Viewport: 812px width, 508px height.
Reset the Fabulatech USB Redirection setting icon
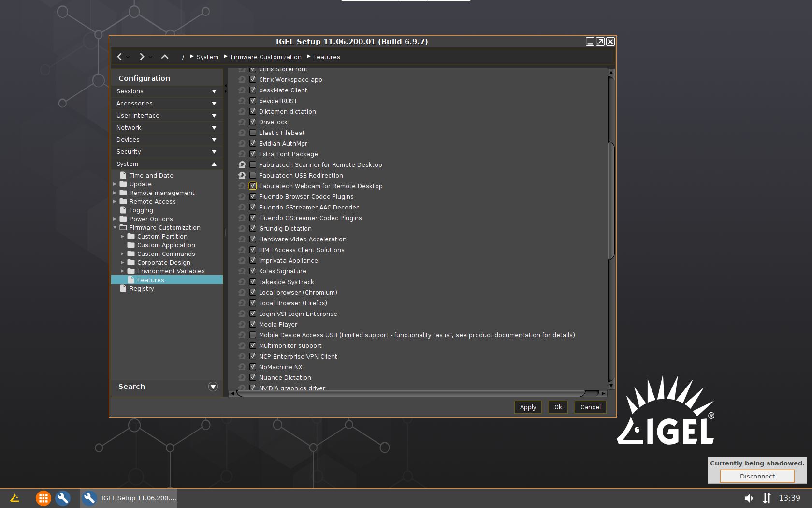(242, 176)
